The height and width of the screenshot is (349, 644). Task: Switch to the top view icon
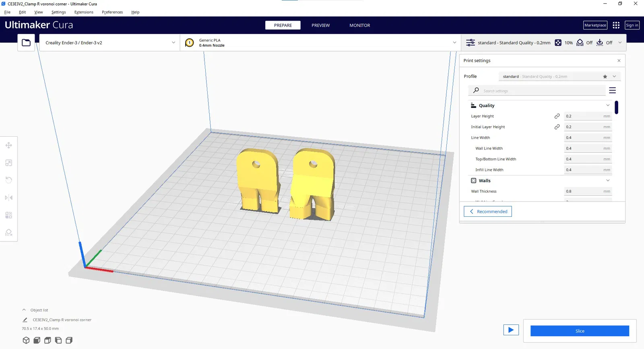tap(47, 340)
